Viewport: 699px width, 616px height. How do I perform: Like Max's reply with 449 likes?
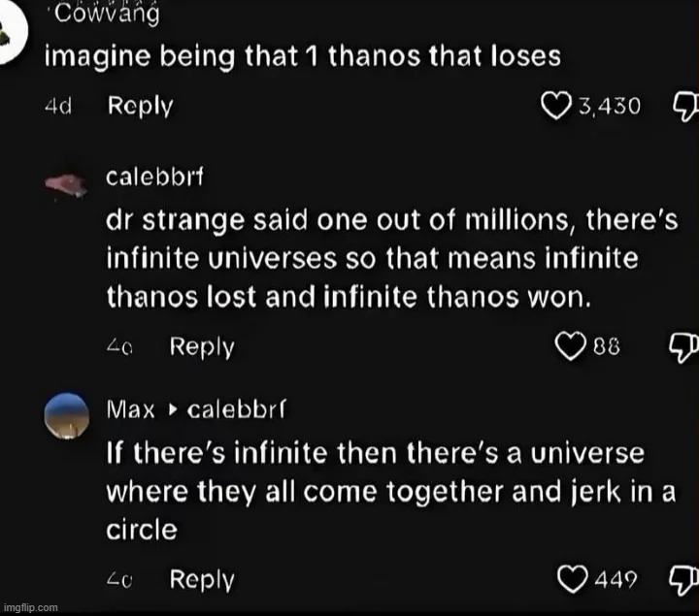572,579
